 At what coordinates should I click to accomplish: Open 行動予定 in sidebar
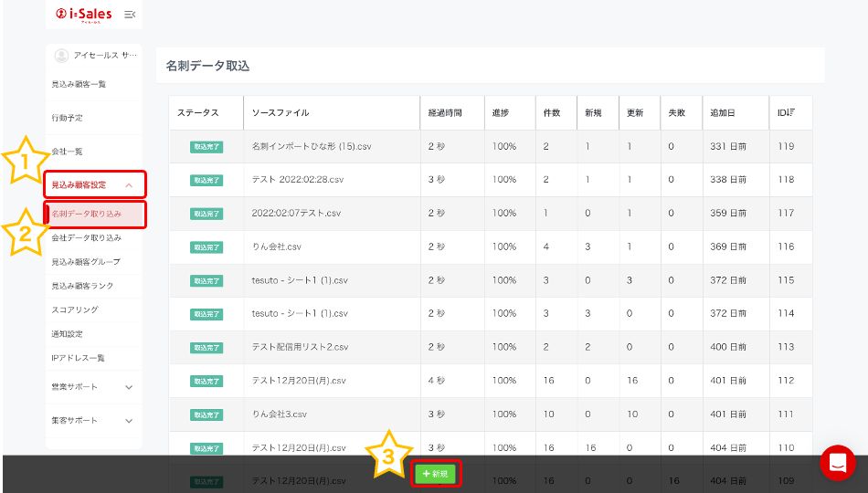(68, 119)
